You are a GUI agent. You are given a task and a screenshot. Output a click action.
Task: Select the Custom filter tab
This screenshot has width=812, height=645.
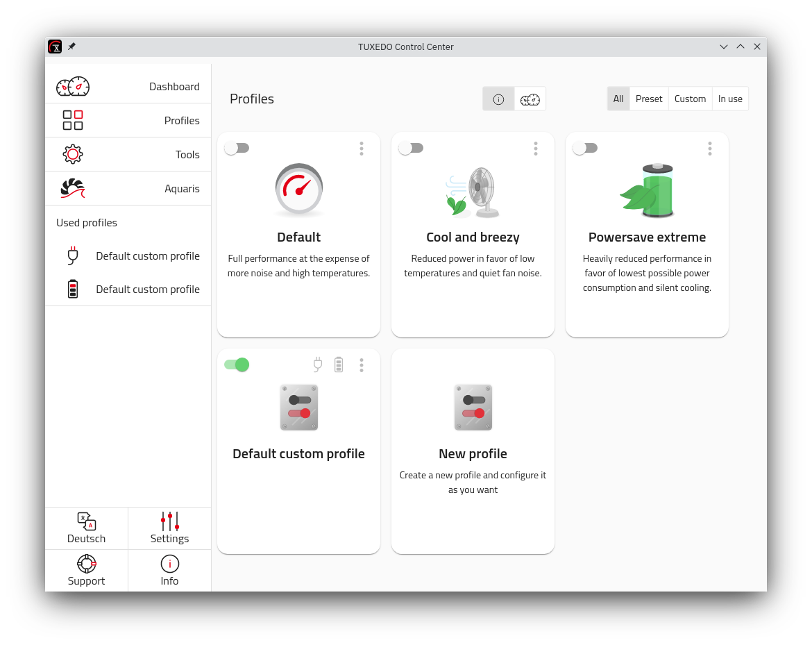pos(690,99)
